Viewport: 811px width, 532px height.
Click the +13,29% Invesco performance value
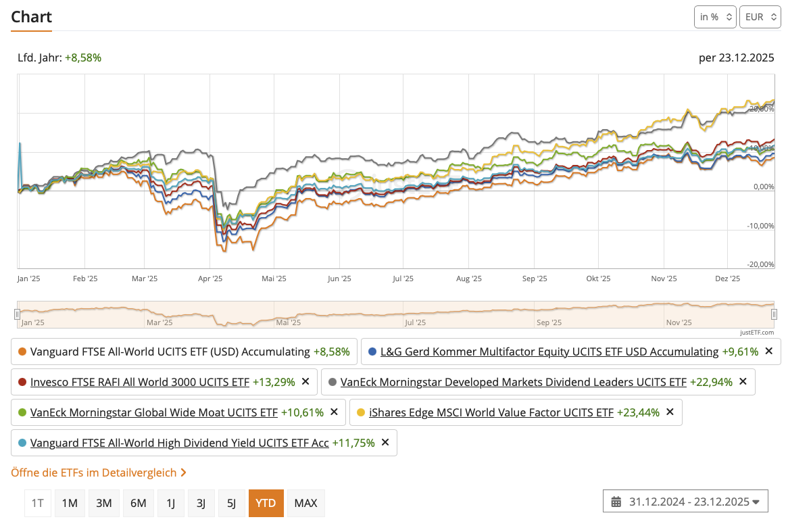point(274,382)
